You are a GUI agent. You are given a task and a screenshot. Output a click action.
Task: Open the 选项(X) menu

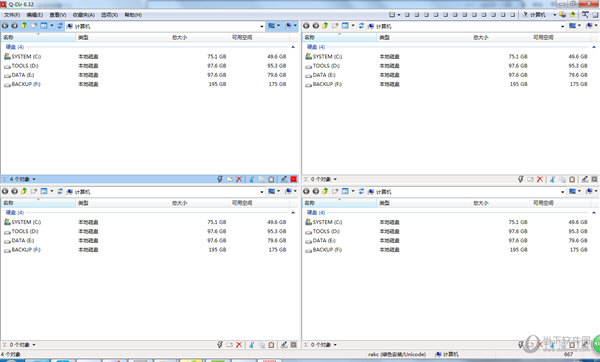coord(109,15)
